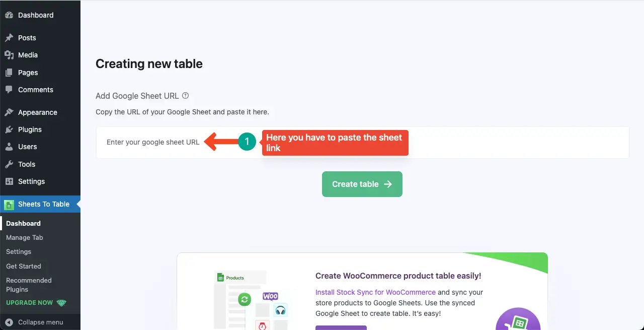The image size is (644, 330).
Task: Open Get Started submenu item
Action: 24,266
